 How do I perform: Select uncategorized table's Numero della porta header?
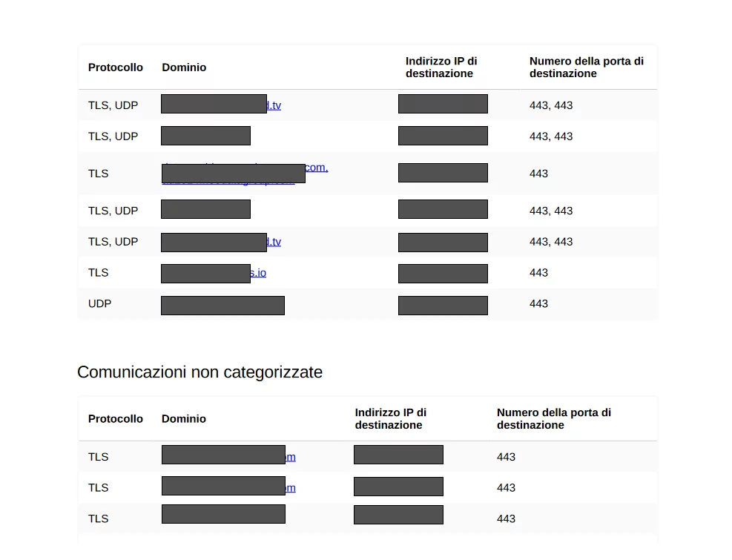point(554,419)
